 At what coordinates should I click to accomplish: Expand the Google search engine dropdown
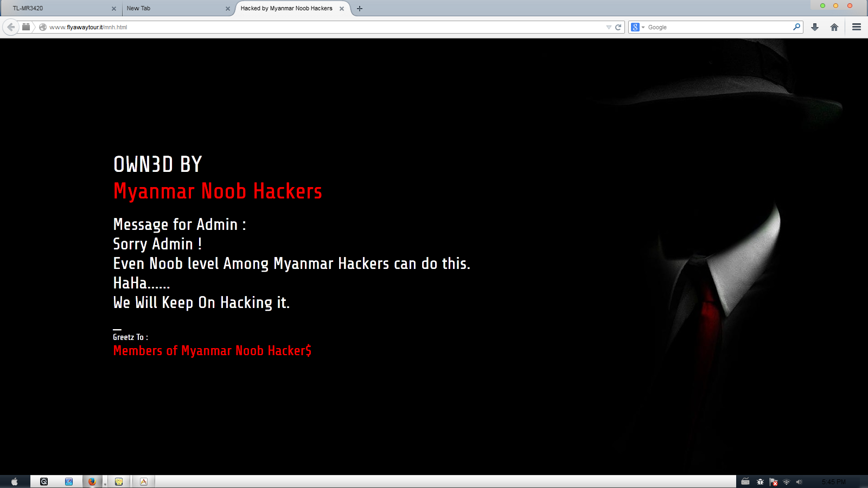point(638,27)
